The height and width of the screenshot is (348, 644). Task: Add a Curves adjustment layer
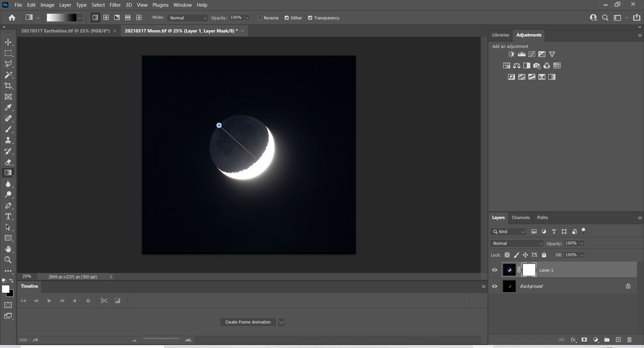coord(532,54)
